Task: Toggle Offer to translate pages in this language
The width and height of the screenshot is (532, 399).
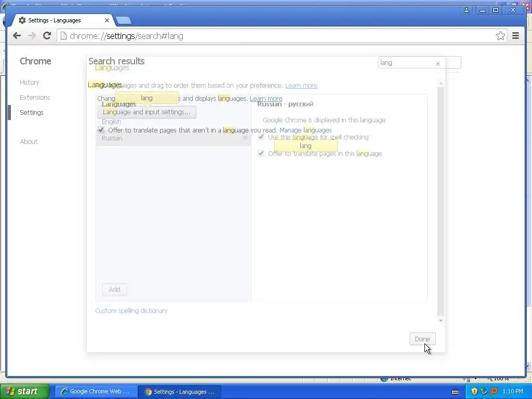Action: (261, 153)
